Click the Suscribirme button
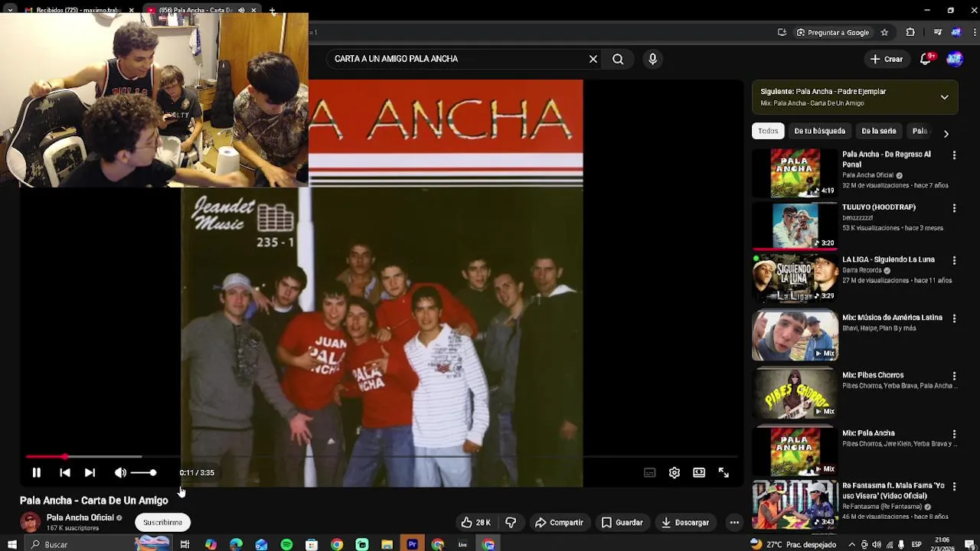The height and width of the screenshot is (551, 980). [162, 523]
